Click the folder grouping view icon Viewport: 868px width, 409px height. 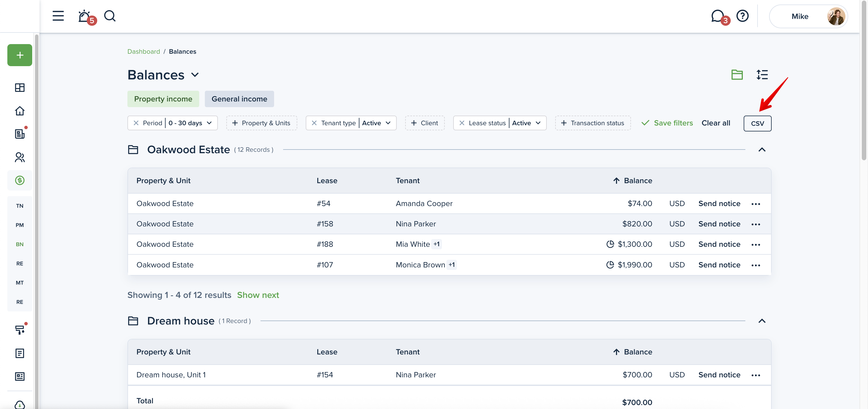737,75
